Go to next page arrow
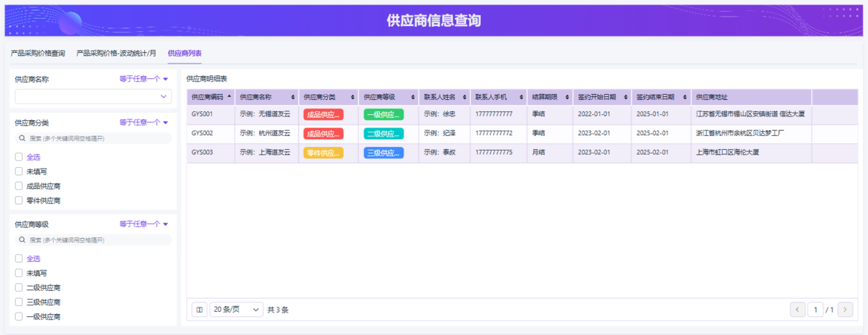The image size is (868, 335). [x=845, y=310]
